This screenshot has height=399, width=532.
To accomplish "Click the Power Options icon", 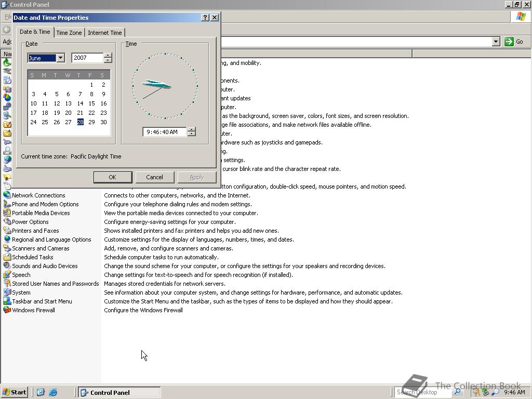I will tap(7, 221).
